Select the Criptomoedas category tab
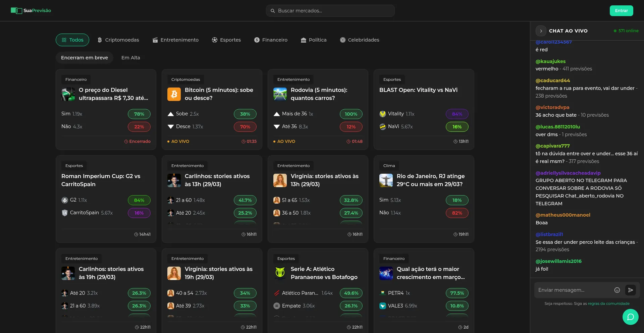Screen dimensions: 644x333 point(118,40)
